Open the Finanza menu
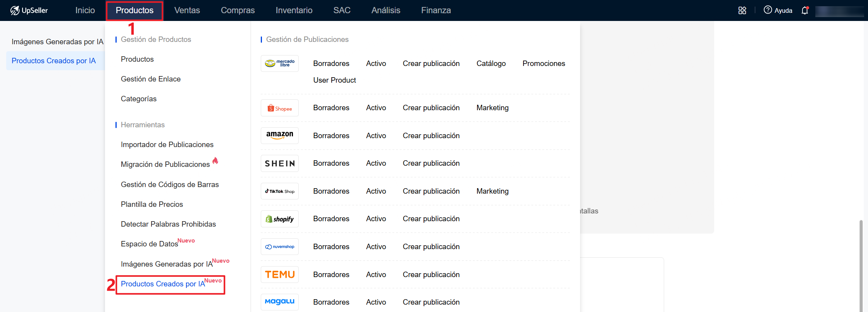868x312 pixels. 436,10
